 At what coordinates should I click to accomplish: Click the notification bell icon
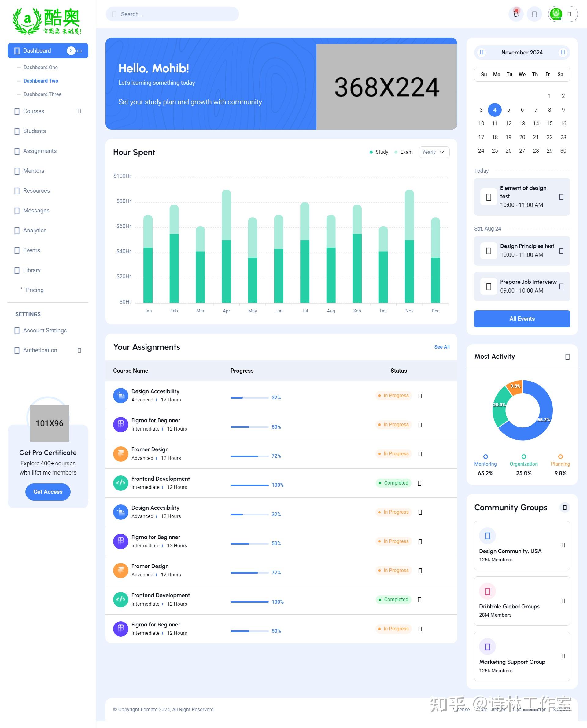[516, 14]
